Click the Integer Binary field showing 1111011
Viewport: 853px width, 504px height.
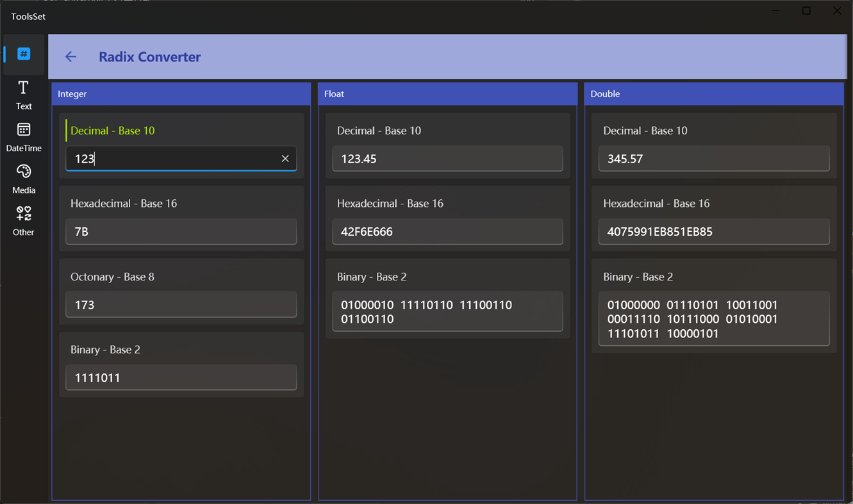pyautogui.click(x=181, y=378)
